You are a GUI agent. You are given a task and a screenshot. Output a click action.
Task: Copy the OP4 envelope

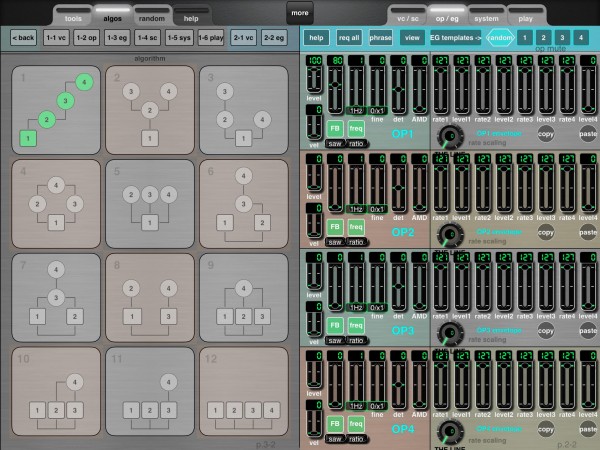546,429
